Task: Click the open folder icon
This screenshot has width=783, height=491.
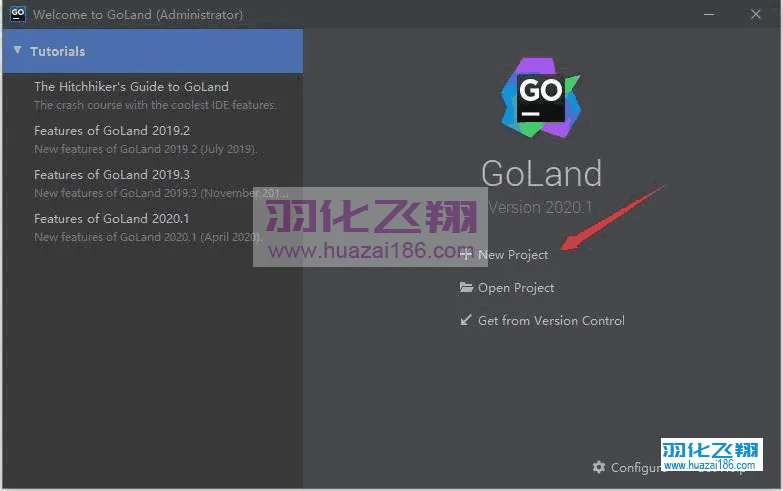Action: point(466,287)
